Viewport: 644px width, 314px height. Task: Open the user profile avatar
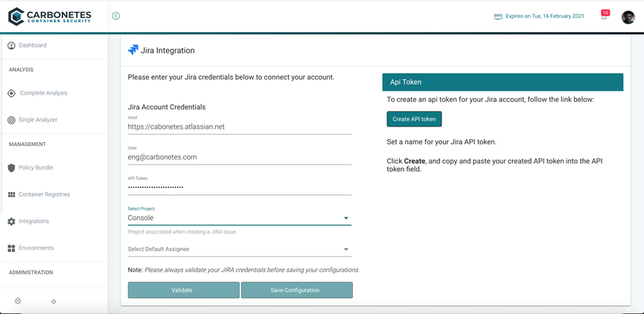click(x=628, y=17)
